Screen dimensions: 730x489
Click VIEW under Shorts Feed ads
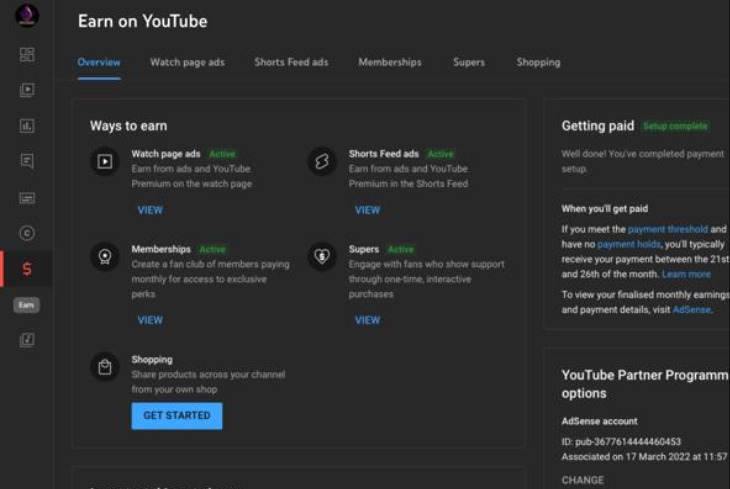367,211
